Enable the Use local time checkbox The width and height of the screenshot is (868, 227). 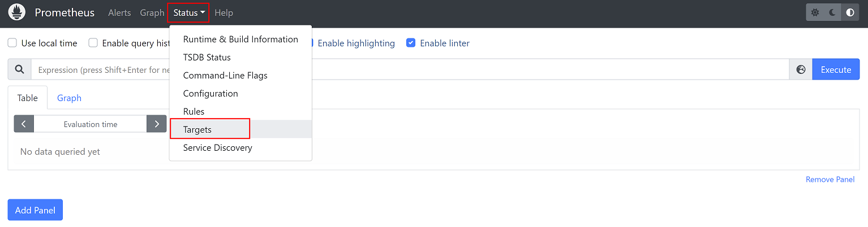pyautogui.click(x=12, y=43)
